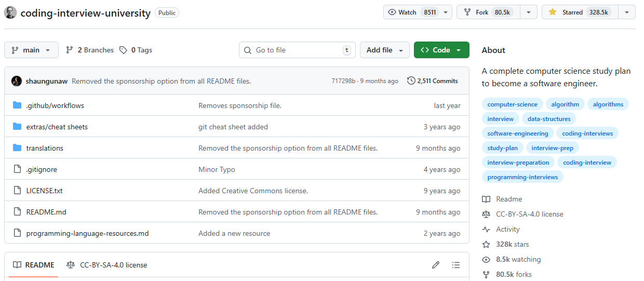
Task: Open the Add file dropdown
Action: tap(384, 50)
